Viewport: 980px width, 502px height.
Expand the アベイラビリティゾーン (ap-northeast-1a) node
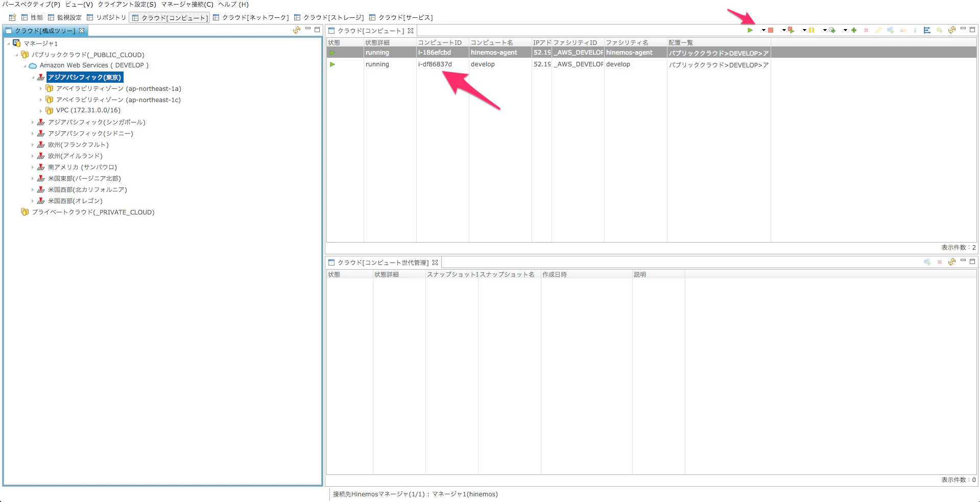tap(41, 89)
